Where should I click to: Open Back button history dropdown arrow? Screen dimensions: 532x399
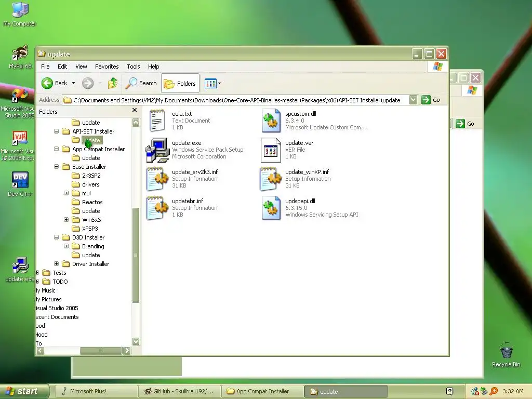[x=73, y=83]
